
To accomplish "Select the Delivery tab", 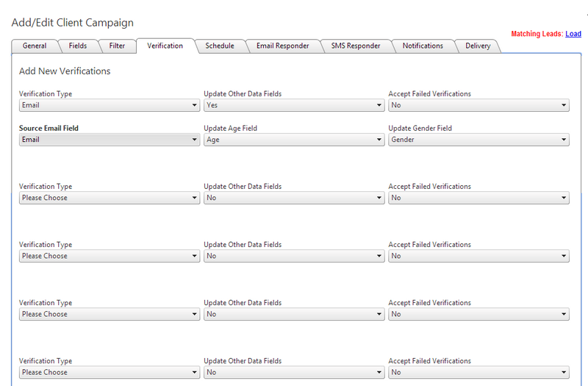I will pyautogui.click(x=478, y=46).
